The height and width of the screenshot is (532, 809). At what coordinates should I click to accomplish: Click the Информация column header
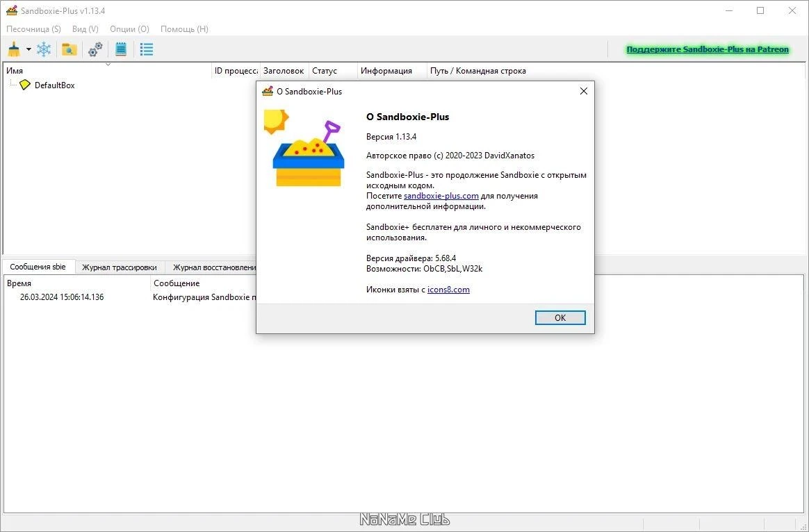click(x=392, y=71)
